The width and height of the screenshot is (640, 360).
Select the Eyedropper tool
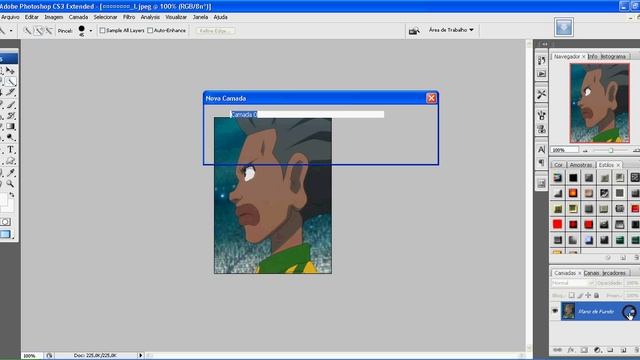[11, 173]
